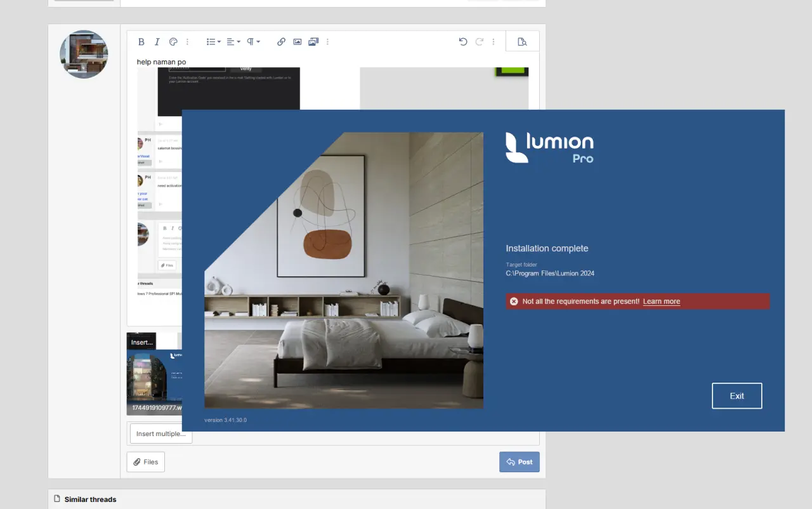Toggle italic formatting in the editor toolbar

pos(157,42)
